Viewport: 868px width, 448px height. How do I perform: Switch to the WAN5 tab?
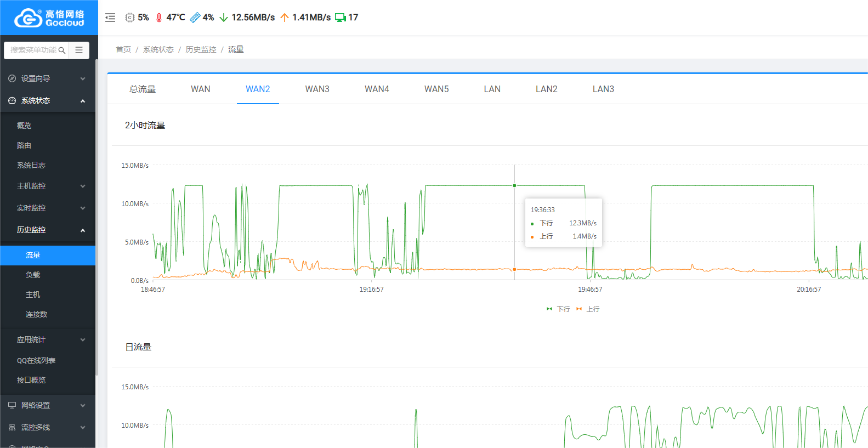(x=436, y=89)
